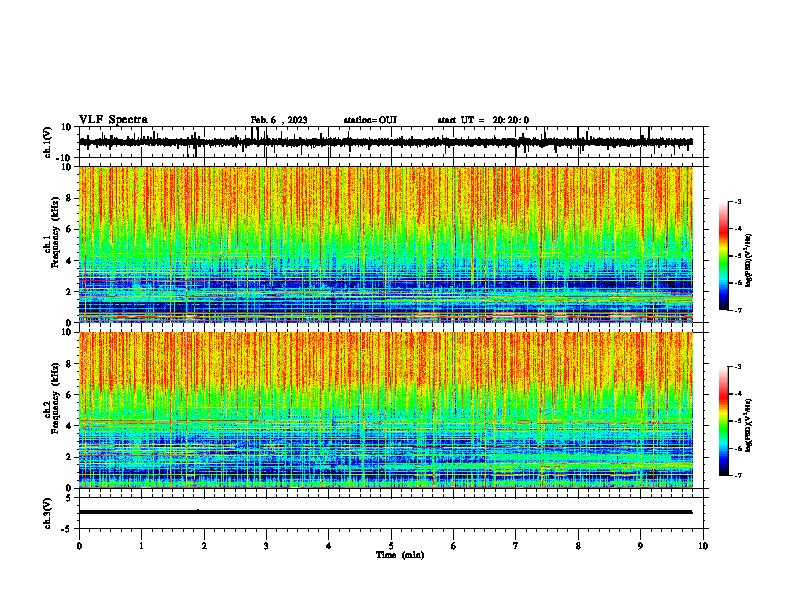Click the "5" tick on ch.3(V) axis
The image size is (792, 612).
tap(69, 497)
